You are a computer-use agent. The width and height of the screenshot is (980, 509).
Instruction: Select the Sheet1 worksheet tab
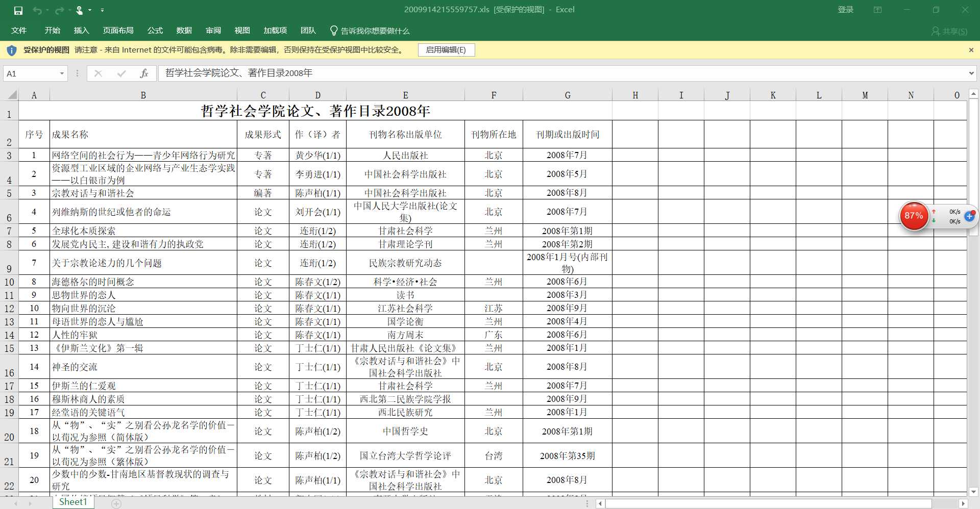(73, 502)
